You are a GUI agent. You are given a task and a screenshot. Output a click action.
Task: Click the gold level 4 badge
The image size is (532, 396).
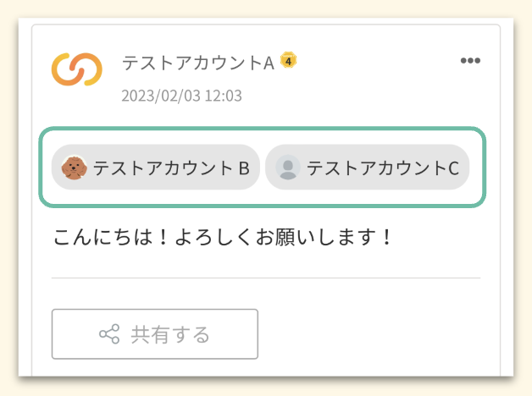click(x=289, y=61)
